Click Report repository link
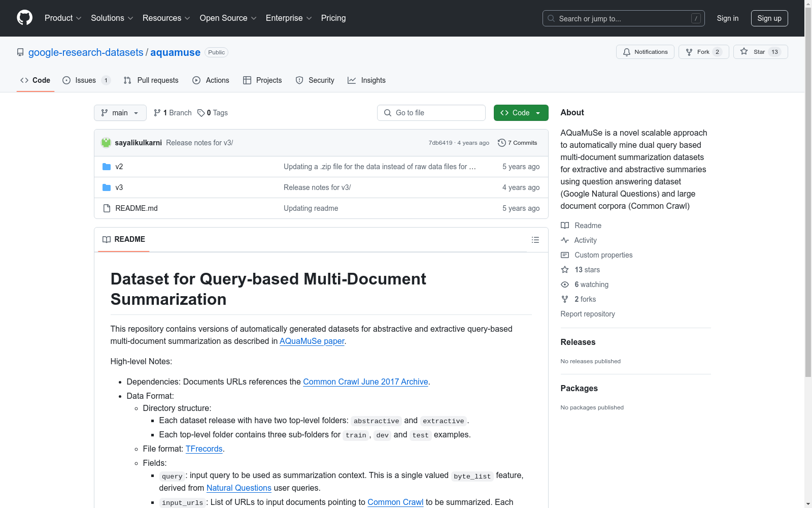Viewport: 812px width, 508px height. [588, 314]
